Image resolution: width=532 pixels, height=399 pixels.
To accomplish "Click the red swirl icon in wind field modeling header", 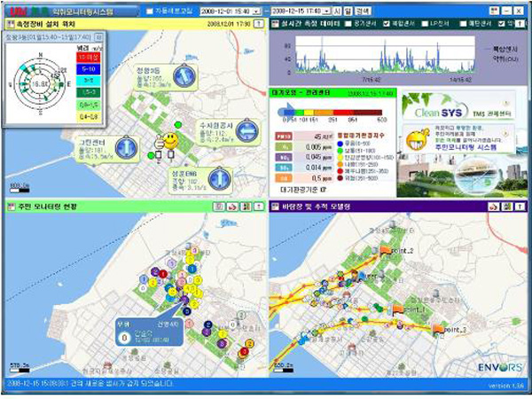I will coord(494,207).
